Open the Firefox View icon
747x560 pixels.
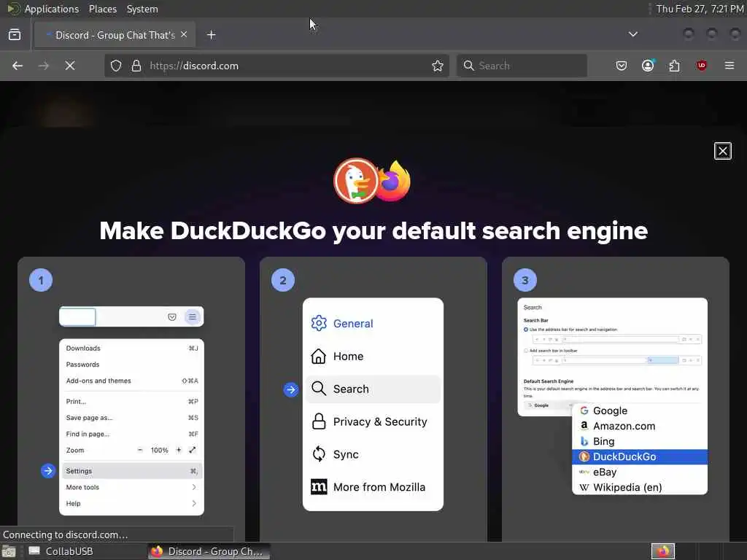click(x=15, y=34)
